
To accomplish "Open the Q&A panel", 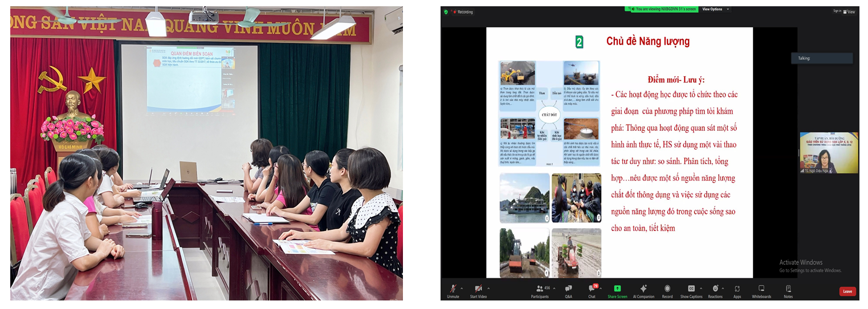I will click(x=568, y=291).
